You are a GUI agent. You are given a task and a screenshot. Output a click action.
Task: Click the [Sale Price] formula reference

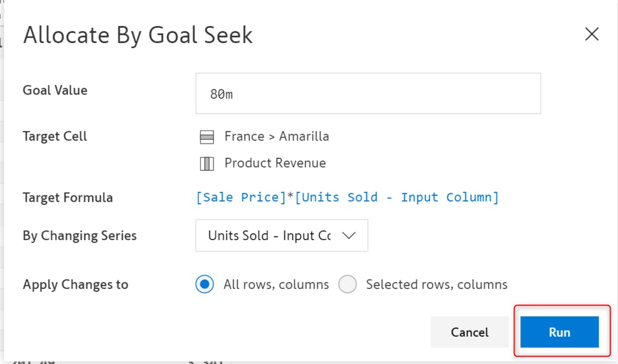pos(241,197)
